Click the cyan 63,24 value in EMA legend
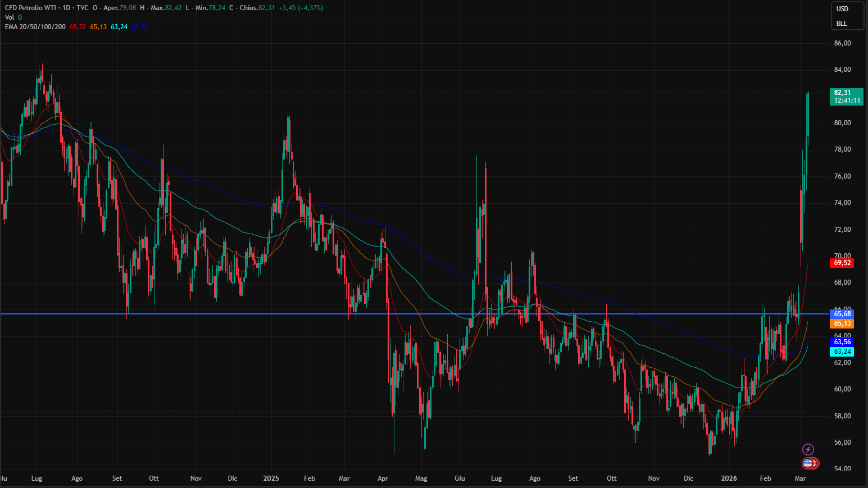This screenshot has width=868, height=488. click(119, 27)
